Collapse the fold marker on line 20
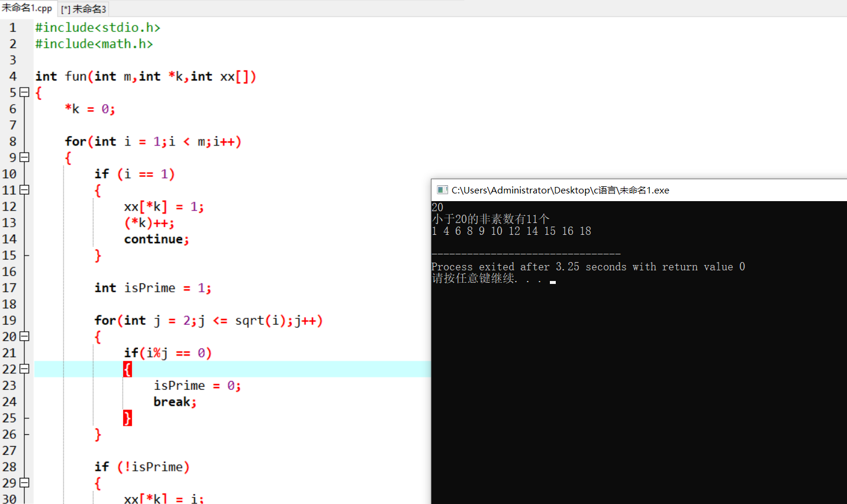This screenshot has height=504, width=847. point(24,336)
